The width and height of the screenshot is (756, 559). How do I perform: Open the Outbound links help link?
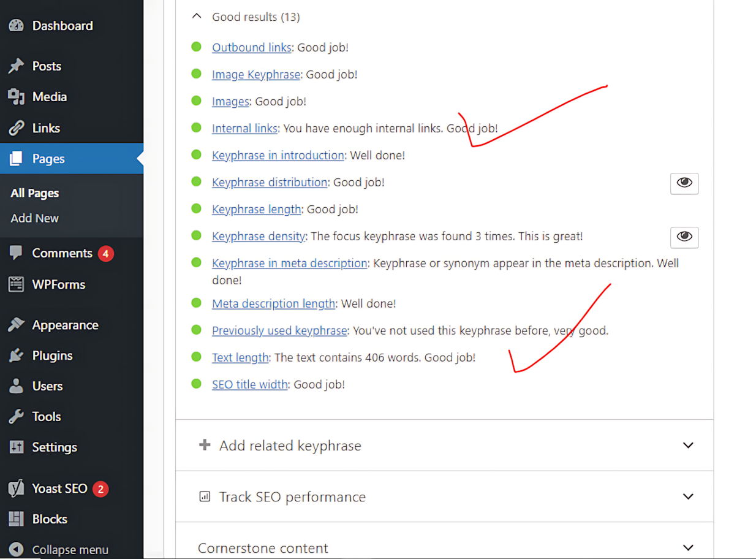coord(251,47)
